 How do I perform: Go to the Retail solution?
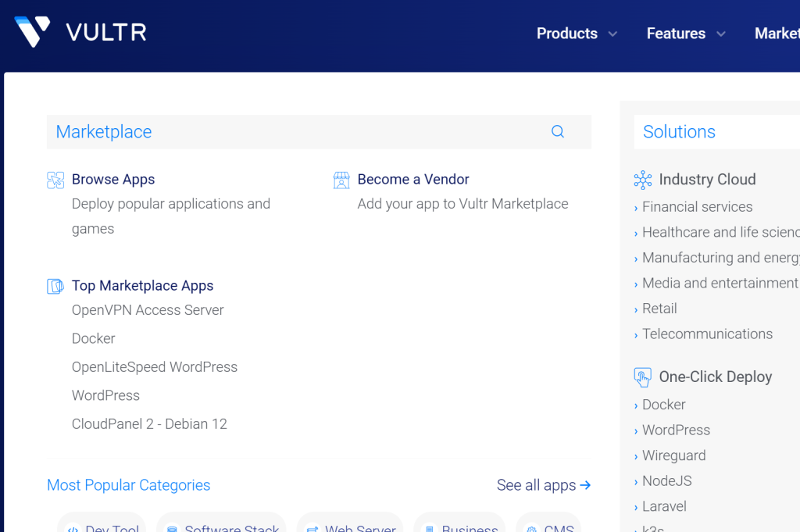tap(659, 309)
